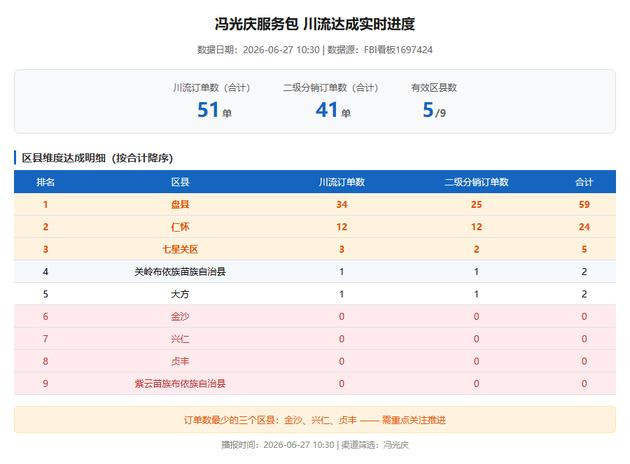The image size is (630, 464).
Task: Select the 金沙 district cell
Action: [180, 317]
